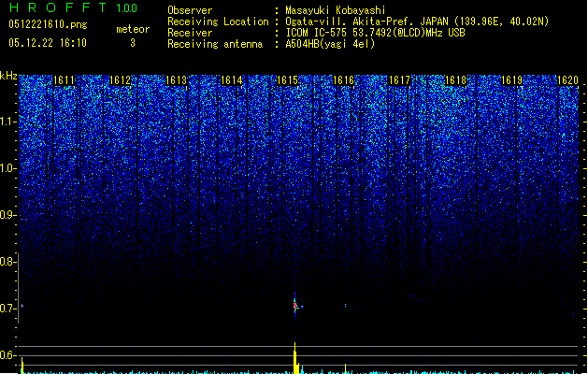Click the 0.6 kHz axis tick label
The width and height of the screenshot is (588, 374).
7,355
